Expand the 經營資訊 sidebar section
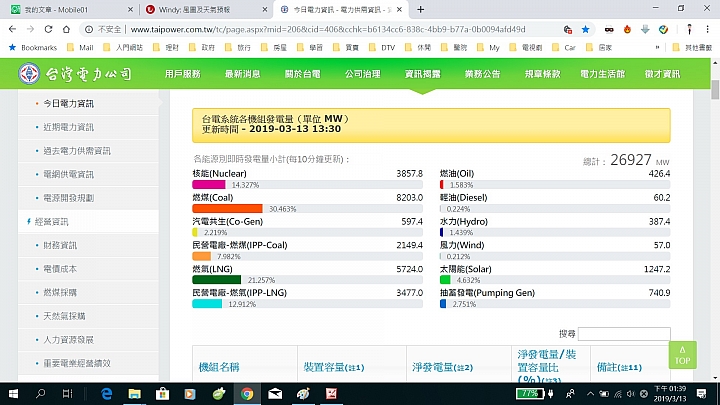720x405 pixels. (51, 222)
